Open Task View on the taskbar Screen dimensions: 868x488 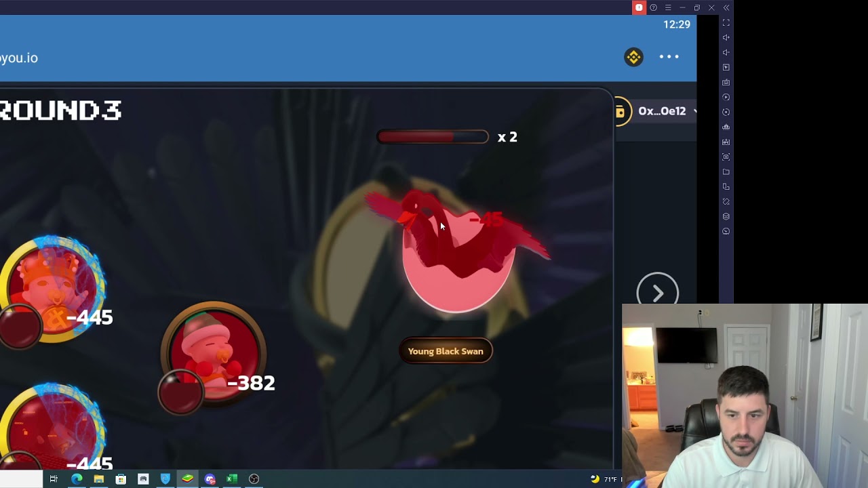coord(54,479)
